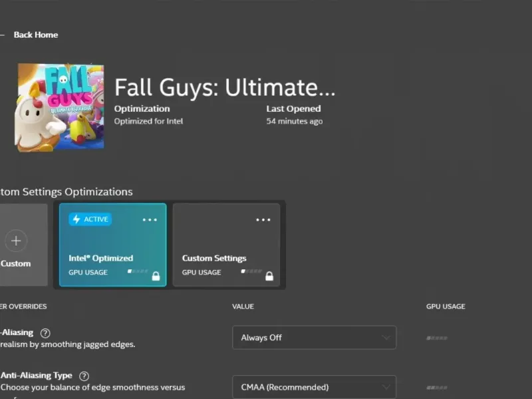Click GPU usage indicator for CMAA row

click(437, 388)
